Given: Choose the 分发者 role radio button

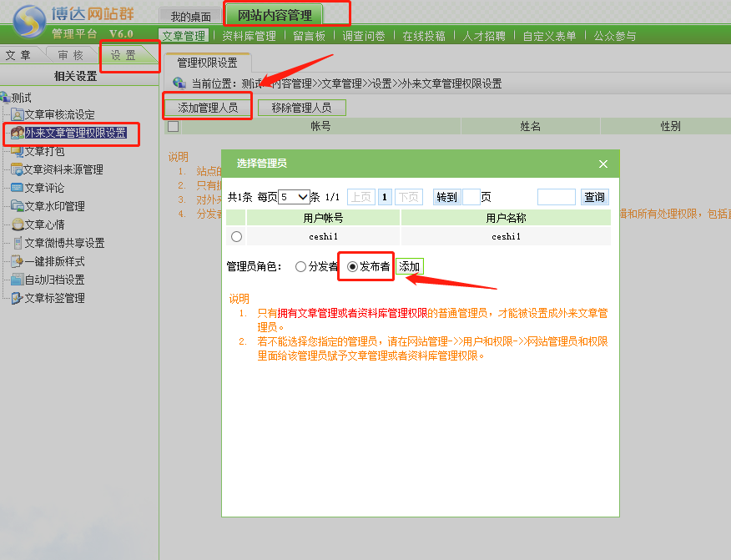Looking at the screenshot, I should point(300,267).
